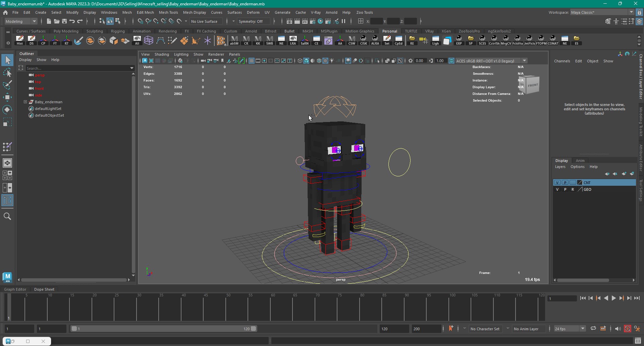The height and width of the screenshot is (346, 644).
Task: Open the Deform menu
Action: coord(253,12)
